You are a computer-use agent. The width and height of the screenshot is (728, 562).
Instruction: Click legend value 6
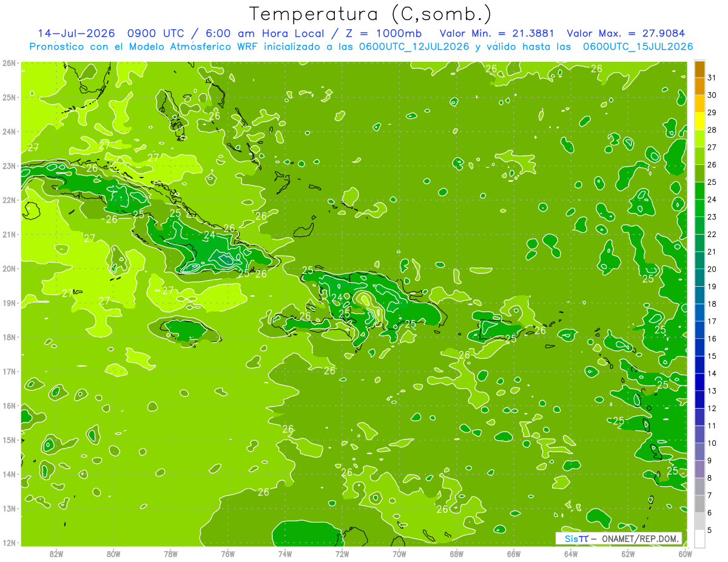(x=710, y=513)
